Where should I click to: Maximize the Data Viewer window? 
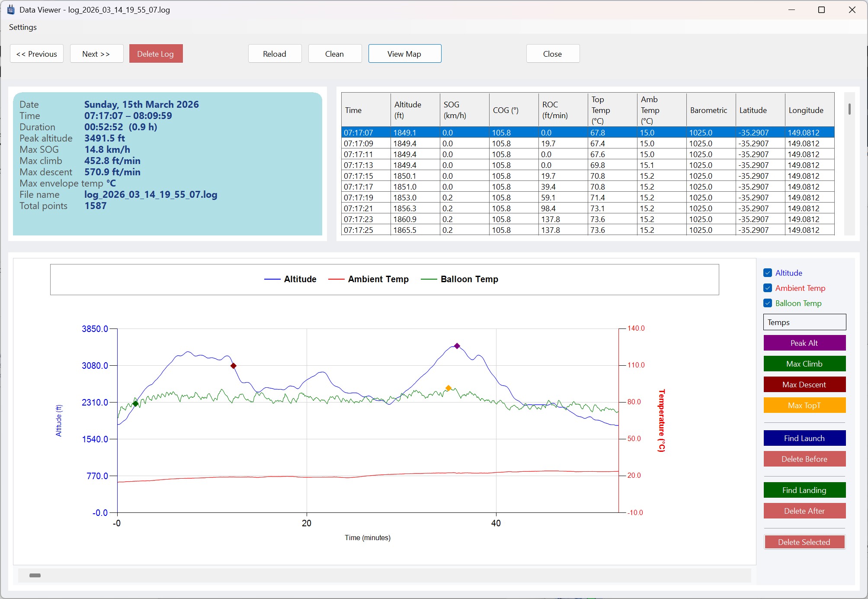(x=822, y=10)
